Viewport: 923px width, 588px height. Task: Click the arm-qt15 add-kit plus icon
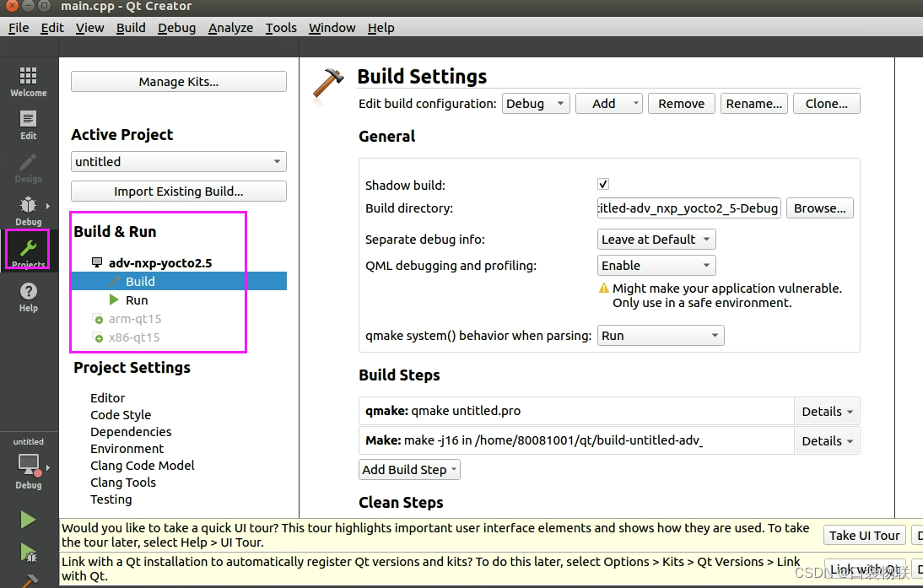point(99,319)
